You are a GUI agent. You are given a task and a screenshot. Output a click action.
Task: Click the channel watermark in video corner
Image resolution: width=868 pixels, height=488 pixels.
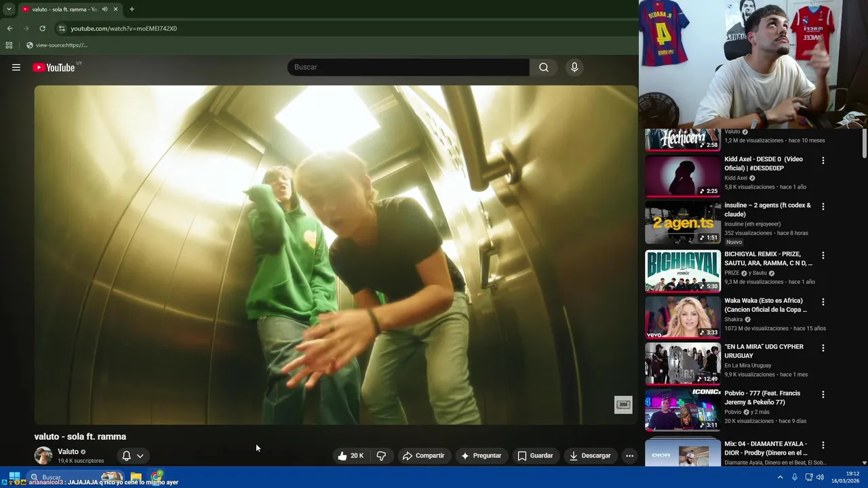[x=623, y=405]
